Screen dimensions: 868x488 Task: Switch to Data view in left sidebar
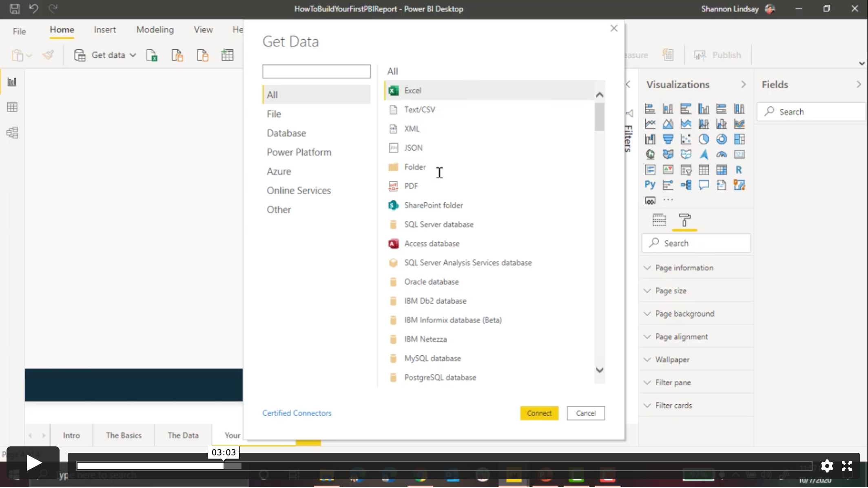click(12, 107)
